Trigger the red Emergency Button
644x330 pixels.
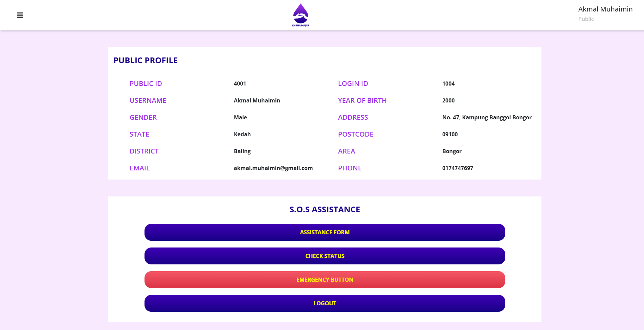point(325,280)
